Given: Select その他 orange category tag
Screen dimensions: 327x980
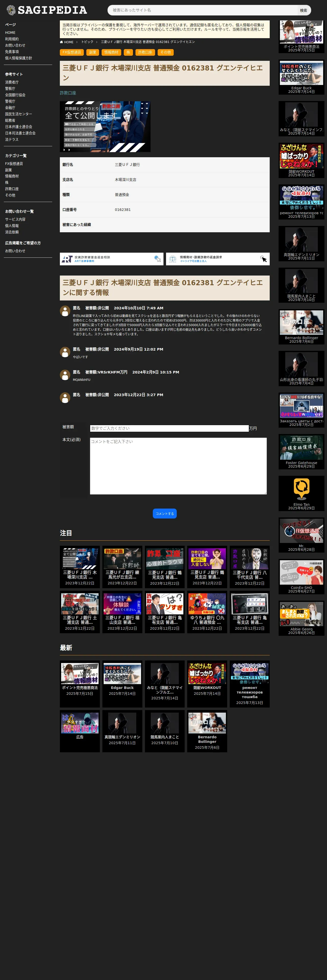Looking at the screenshot, I should (x=166, y=52).
